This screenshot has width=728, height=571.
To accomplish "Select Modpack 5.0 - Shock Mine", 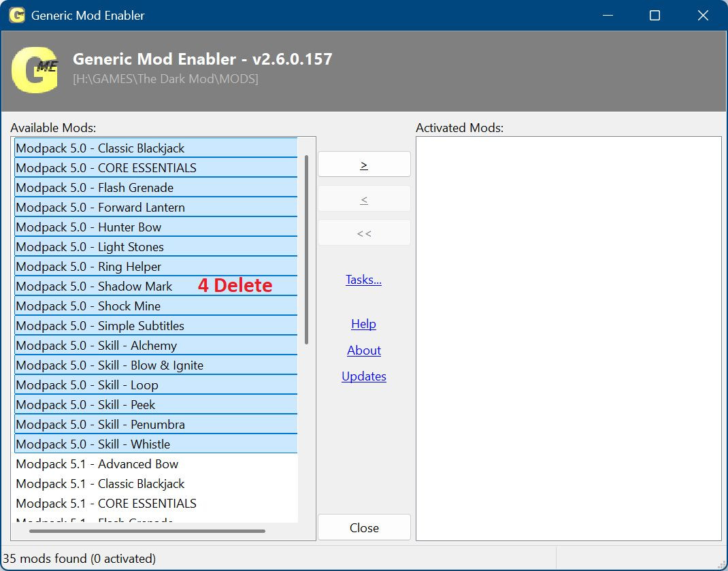I will coord(156,306).
